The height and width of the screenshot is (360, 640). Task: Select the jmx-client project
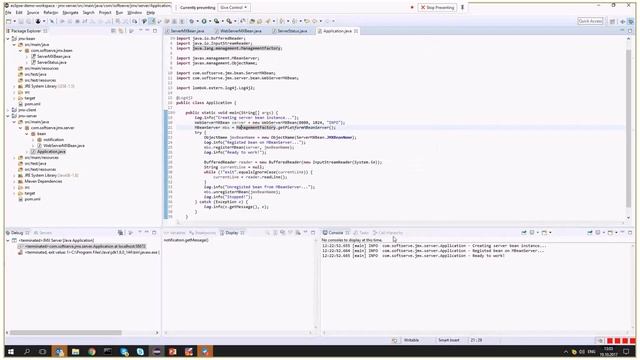coord(27,110)
